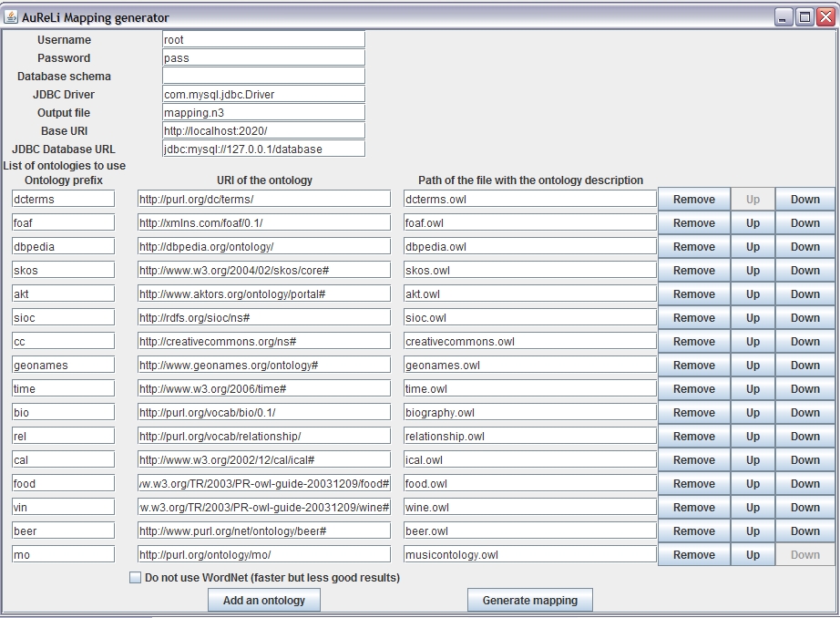Viewport: 840px width, 618px height.
Task: Click the Username input field
Action: pos(263,40)
